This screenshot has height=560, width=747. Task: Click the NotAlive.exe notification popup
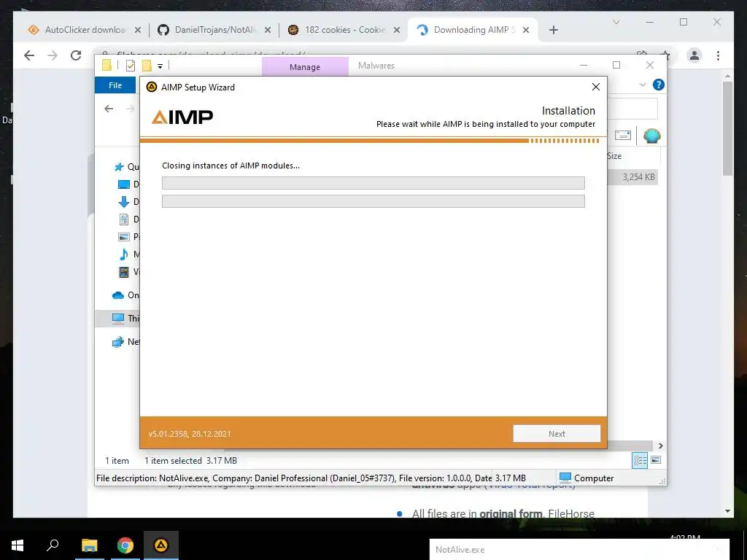(579, 549)
